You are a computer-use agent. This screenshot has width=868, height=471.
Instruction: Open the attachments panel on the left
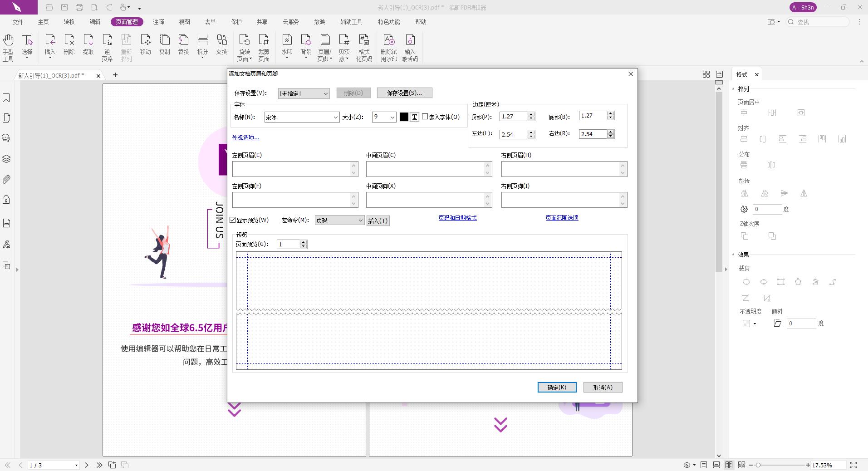[x=6, y=179]
